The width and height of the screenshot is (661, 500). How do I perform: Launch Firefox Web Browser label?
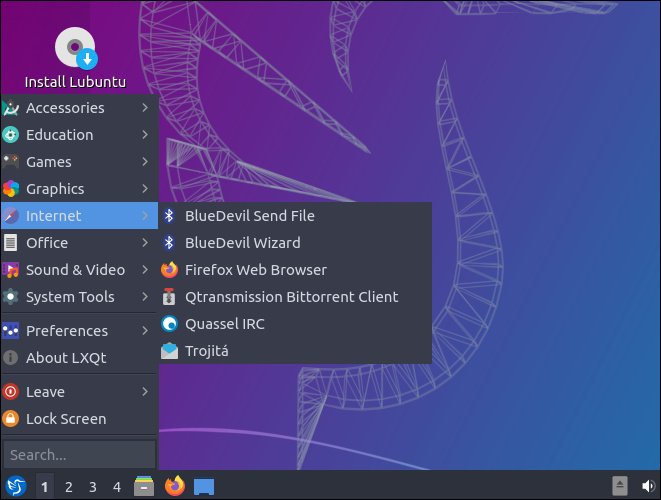pyautogui.click(x=256, y=270)
